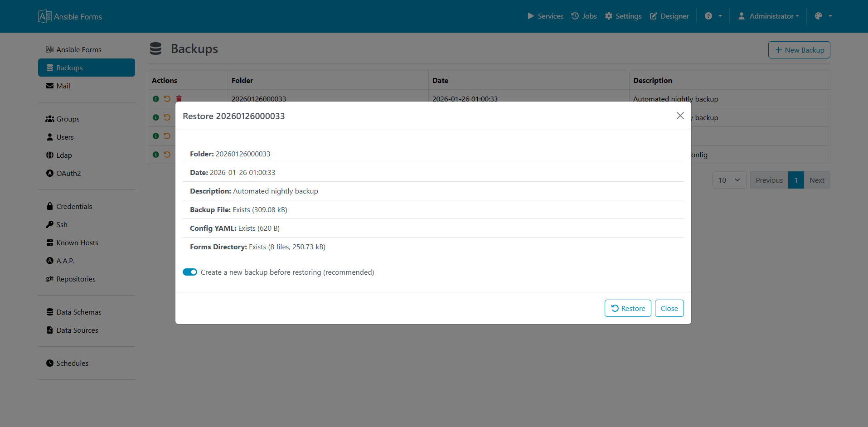Screen dimensions: 868x427
Task: Click the Restore button in dialog
Action: click(628, 308)
